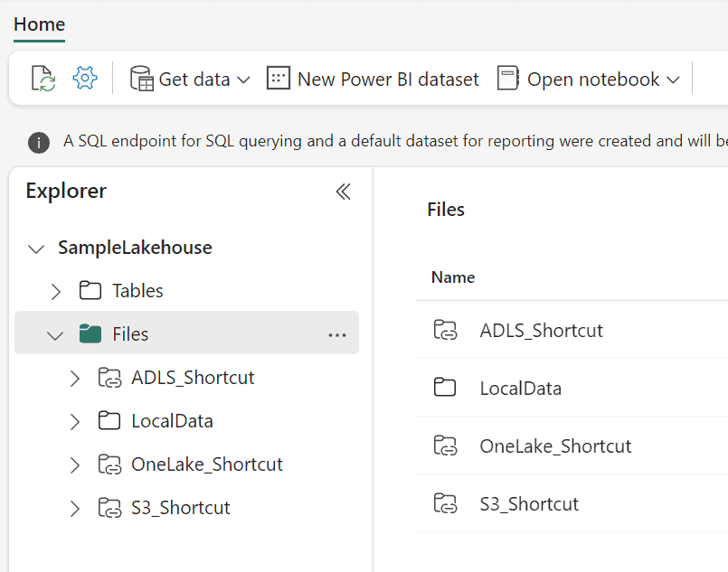Click the Files heading in the main pane
Screen dimensions: 728x572
pos(445,210)
